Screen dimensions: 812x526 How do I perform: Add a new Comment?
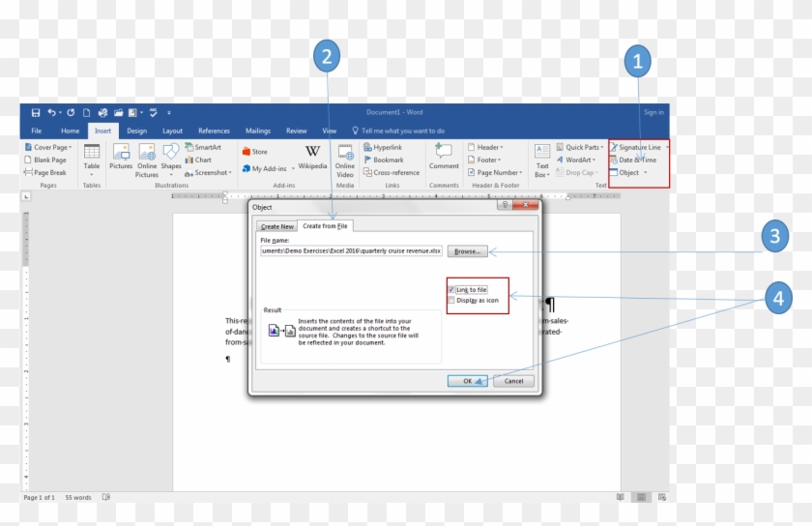[x=444, y=157]
